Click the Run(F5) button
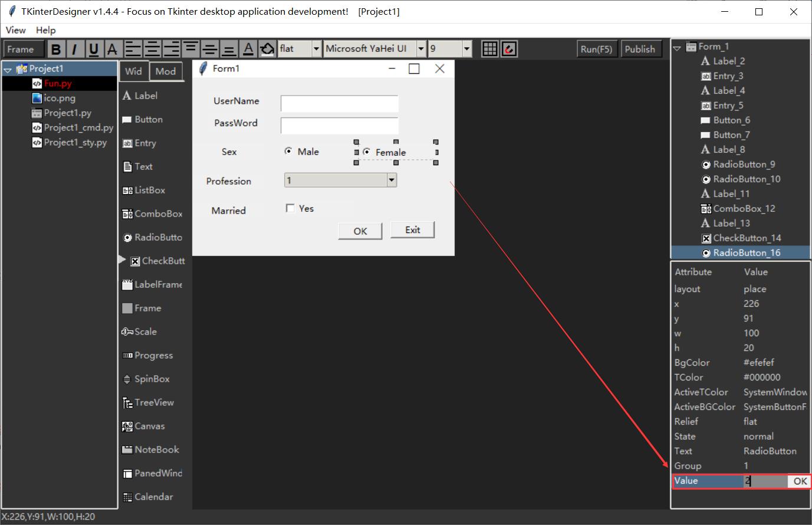The width and height of the screenshot is (812, 525). [x=596, y=49]
